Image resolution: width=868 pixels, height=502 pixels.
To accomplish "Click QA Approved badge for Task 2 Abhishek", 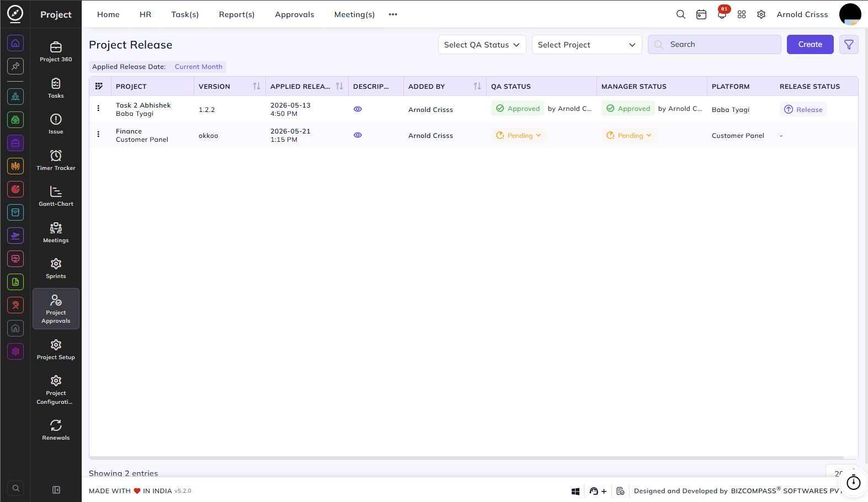I will (518, 109).
